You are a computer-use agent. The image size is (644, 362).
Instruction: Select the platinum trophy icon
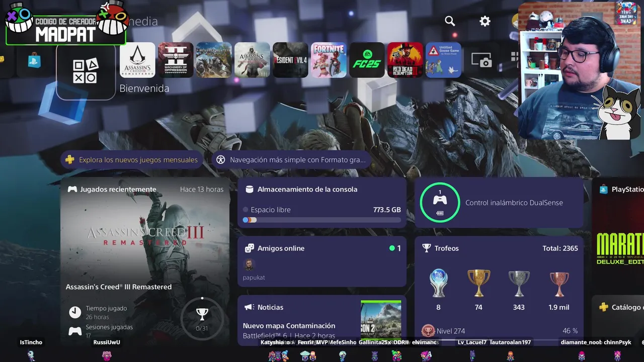pos(438,283)
